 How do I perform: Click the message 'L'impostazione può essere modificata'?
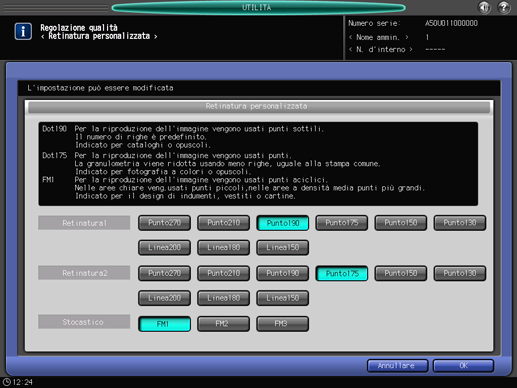pos(100,88)
